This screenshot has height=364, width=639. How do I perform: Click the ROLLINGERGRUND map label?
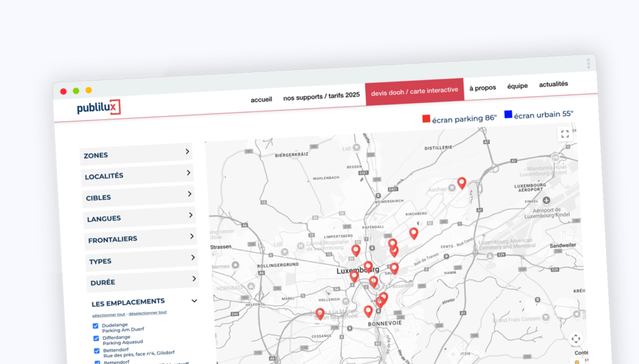click(278, 265)
